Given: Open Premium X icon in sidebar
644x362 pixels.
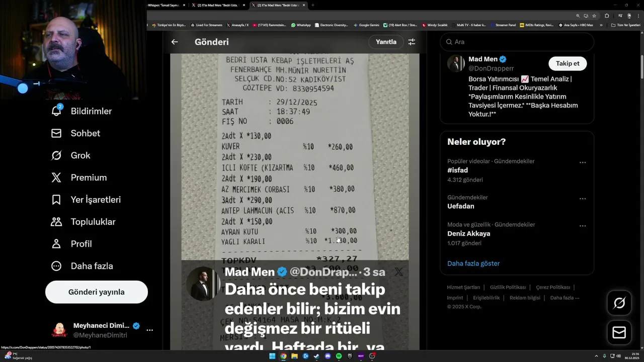Looking at the screenshot, I should [x=56, y=177].
